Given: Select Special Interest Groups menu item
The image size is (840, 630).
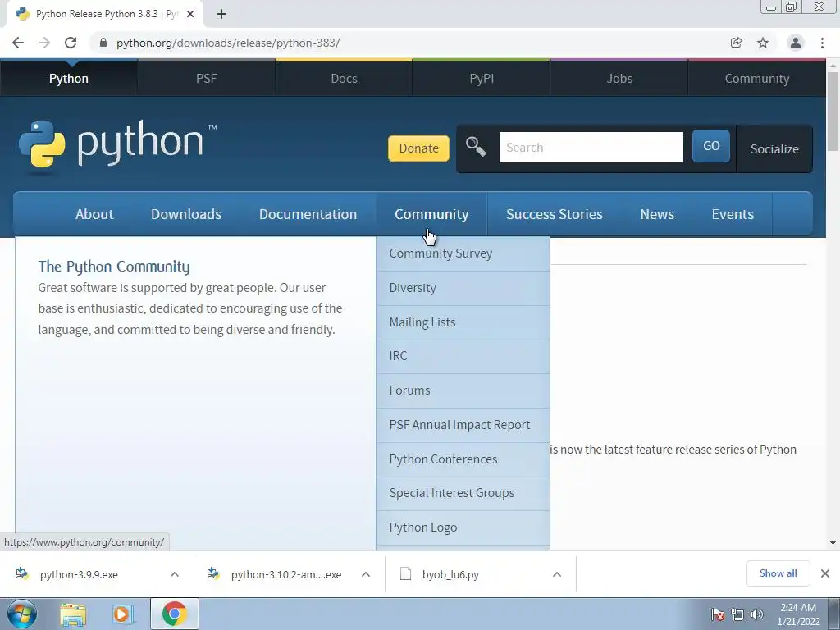Looking at the screenshot, I should [463, 493].
